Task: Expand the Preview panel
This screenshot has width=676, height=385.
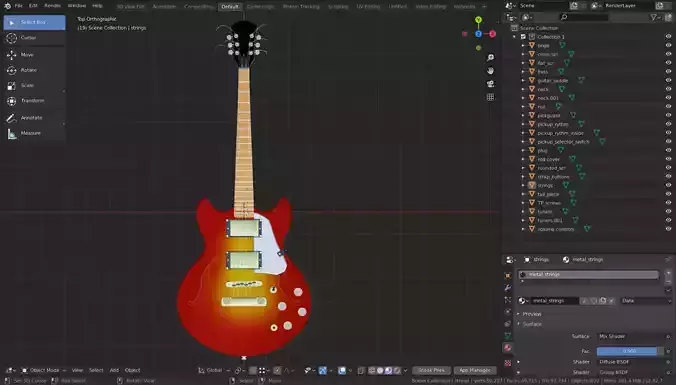Action: [532, 314]
